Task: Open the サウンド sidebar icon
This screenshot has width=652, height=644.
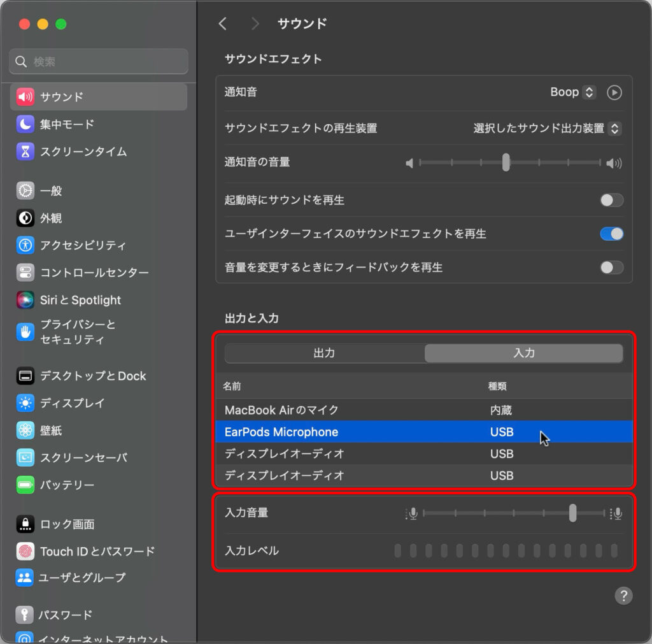Action: click(x=25, y=97)
